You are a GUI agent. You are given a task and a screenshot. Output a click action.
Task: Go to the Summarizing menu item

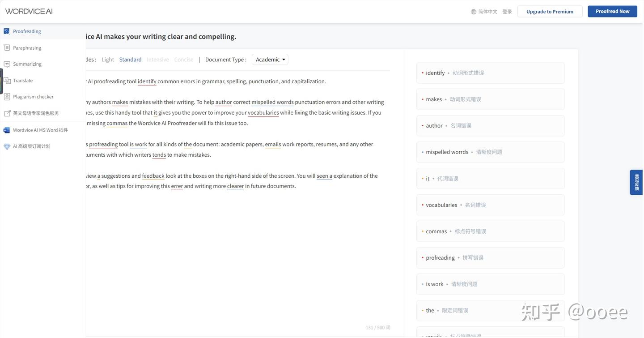pyautogui.click(x=27, y=64)
